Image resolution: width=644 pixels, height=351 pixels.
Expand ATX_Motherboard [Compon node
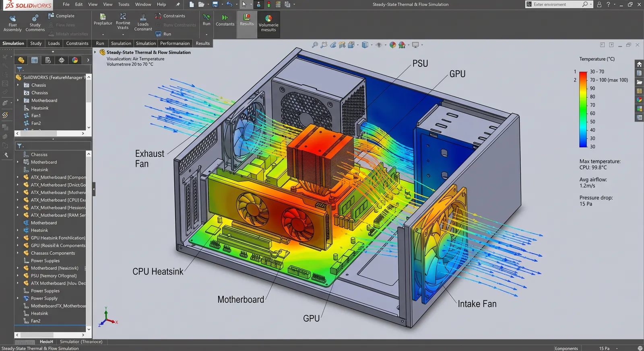click(x=18, y=177)
